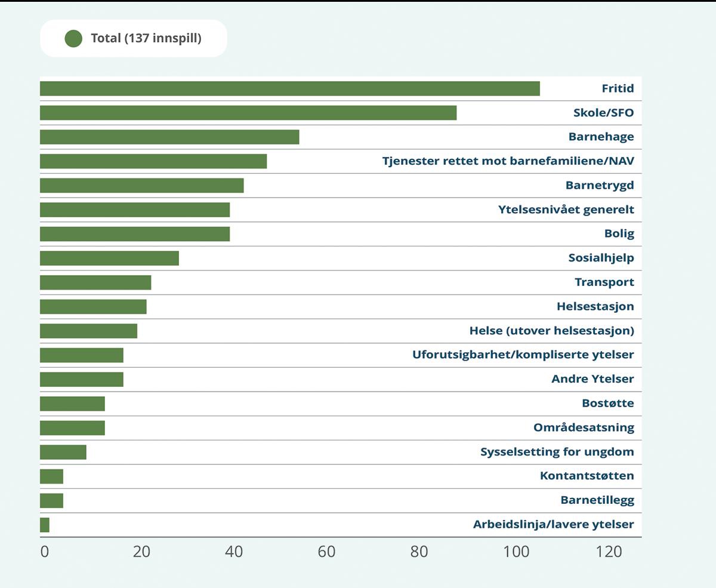Viewport: 716px width, 588px height.
Task: Click the Områdesatsning bar
Action: tap(72, 428)
